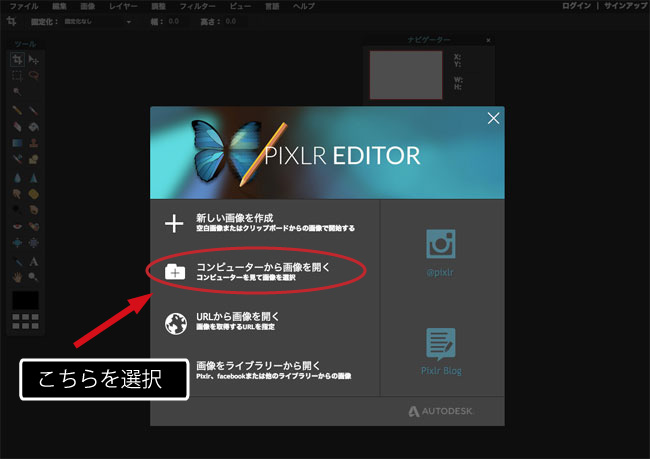This screenshot has width=650, height=459.
Task: Open the フィルター menu
Action: click(197, 6)
